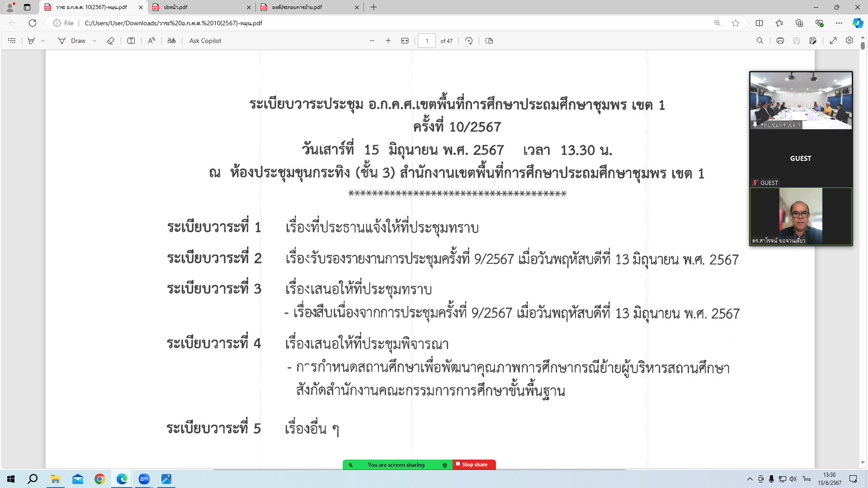The width and height of the screenshot is (868, 488).
Task: Select the Erase tool
Action: 111,41
